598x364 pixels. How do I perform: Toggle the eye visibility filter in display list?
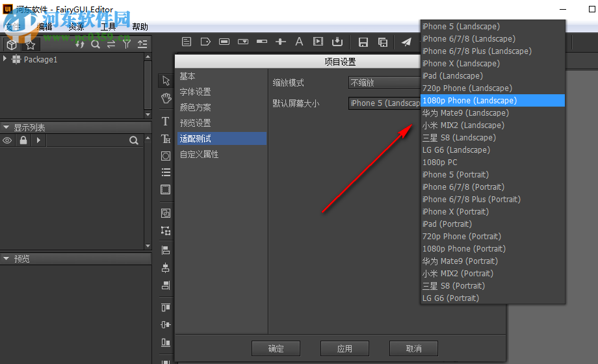tap(7, 140)
